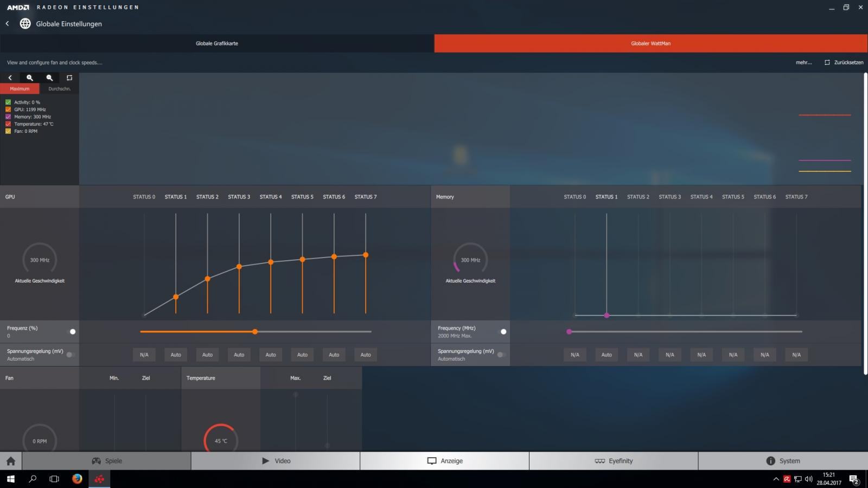Click the temperature gauge showing 45 °C
Screen dimensions: 868x488
pos(221,438)
